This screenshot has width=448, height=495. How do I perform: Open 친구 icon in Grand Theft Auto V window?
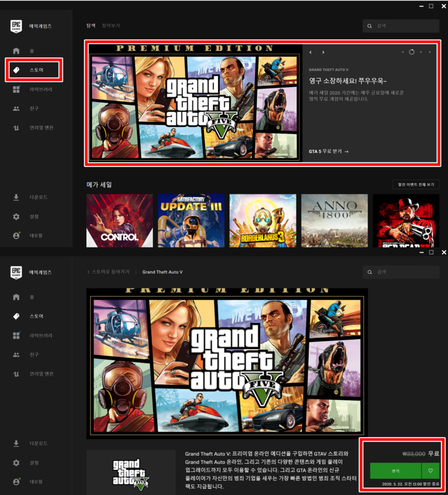click(x=16, y=355)
